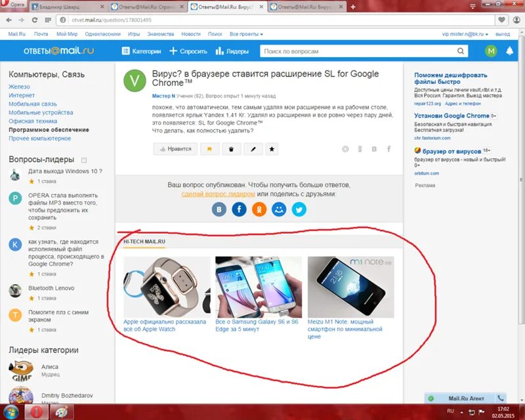Open Windows Start button
Viewport: 525px width, 420px height.
click(11, 411)
